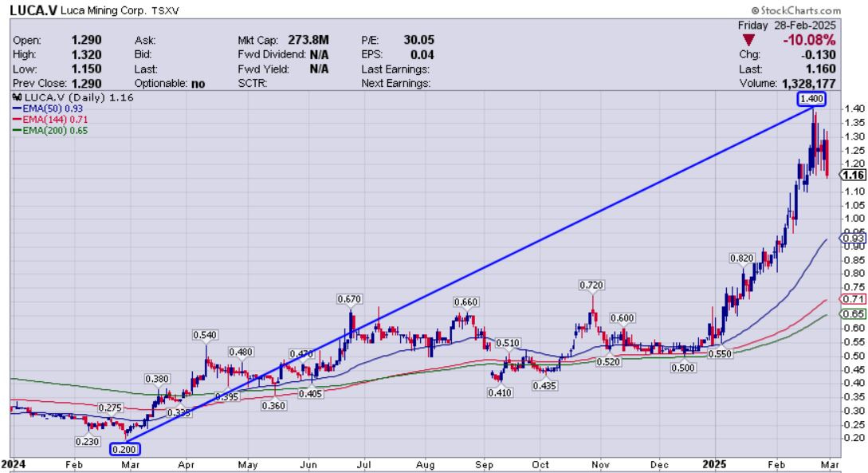This screenshot has height=473, width=868.
Task: Click the 0.480 price label
Action: pos(241,353)
